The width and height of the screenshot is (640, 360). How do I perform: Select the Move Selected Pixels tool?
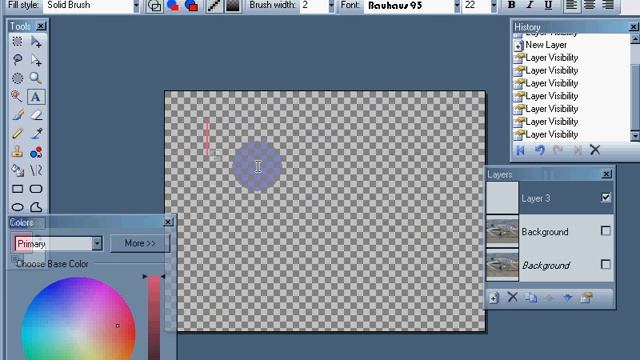pos(36,42)
